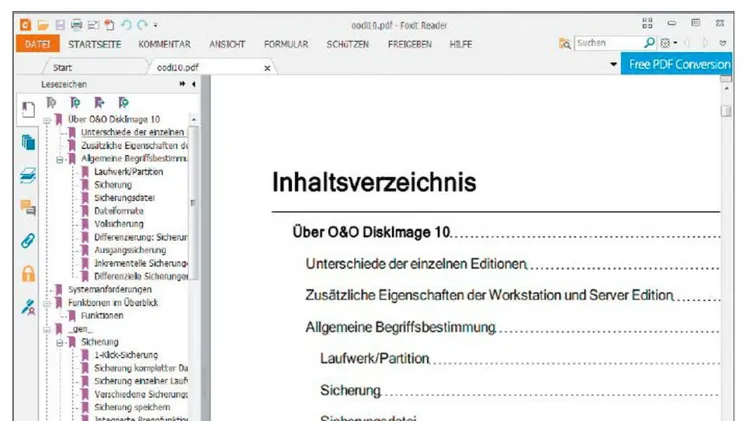
Task: Follow 'Zusätzliche Eigenschaften der Workstation' contents link
Action: click(x=489, y=295)
